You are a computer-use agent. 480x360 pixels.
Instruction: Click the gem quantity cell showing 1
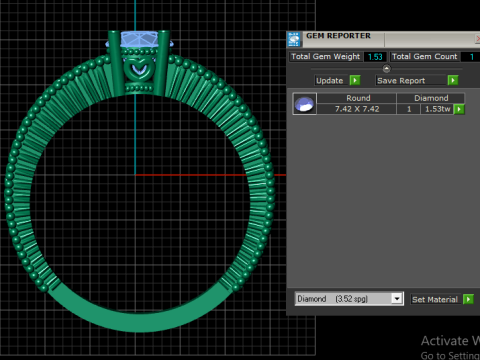point(409,109)
